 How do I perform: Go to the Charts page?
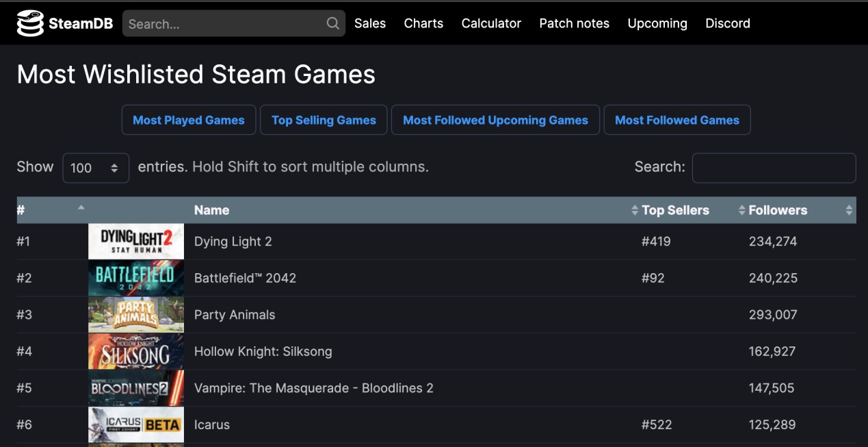[x=423, y=23]
